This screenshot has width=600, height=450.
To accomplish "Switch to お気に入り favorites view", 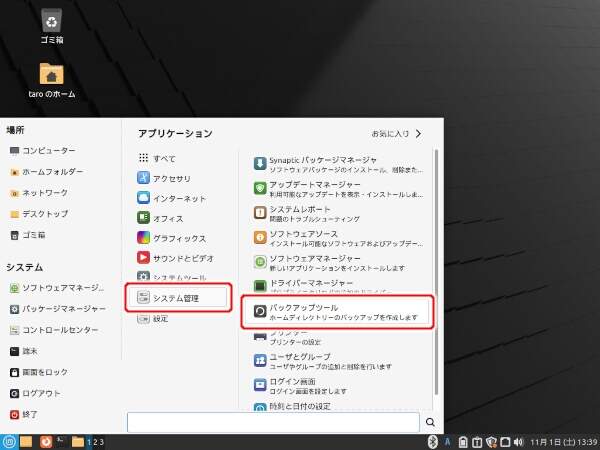I will pos(396,134).
